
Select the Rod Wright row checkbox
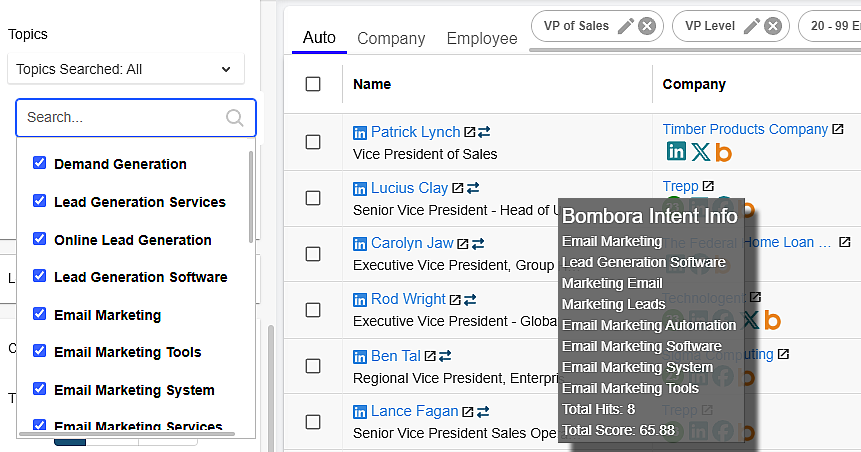(313, 310)
